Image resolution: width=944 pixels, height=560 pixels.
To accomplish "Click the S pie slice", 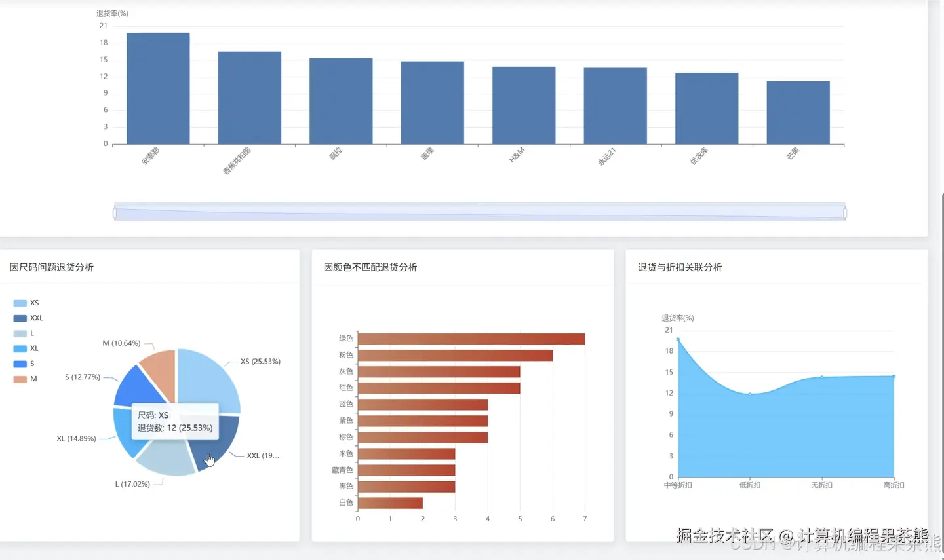I will tap(136, 388).
